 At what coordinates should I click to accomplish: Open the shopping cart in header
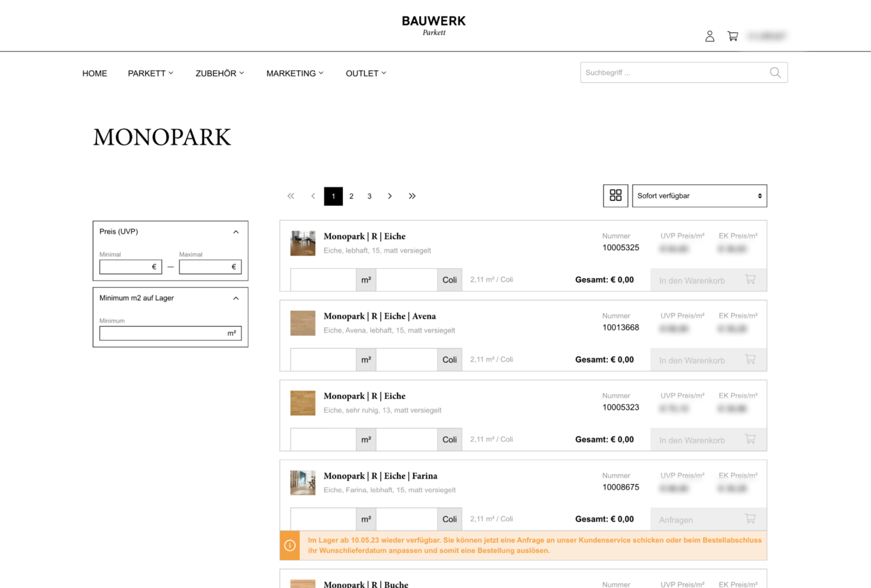click(x=733, y=36)
